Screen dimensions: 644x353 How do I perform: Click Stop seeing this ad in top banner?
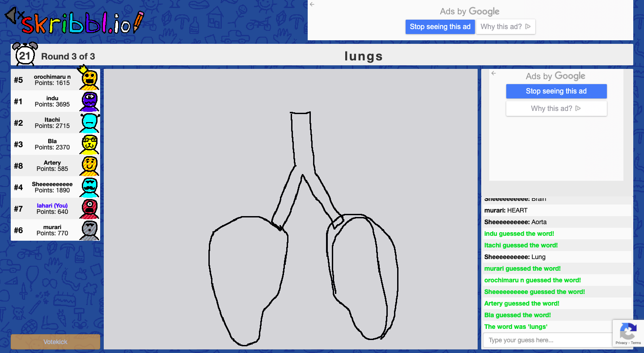[x=440, y=27]
